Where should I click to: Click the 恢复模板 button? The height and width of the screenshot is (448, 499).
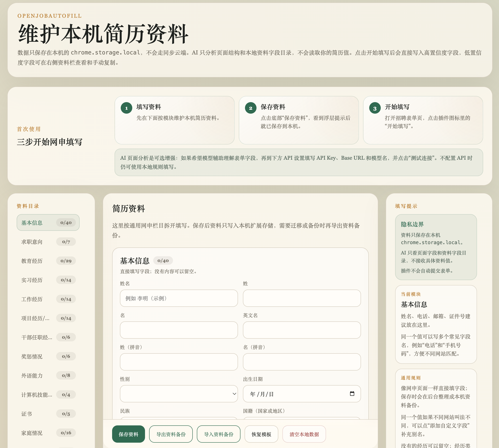click(261, 434)
